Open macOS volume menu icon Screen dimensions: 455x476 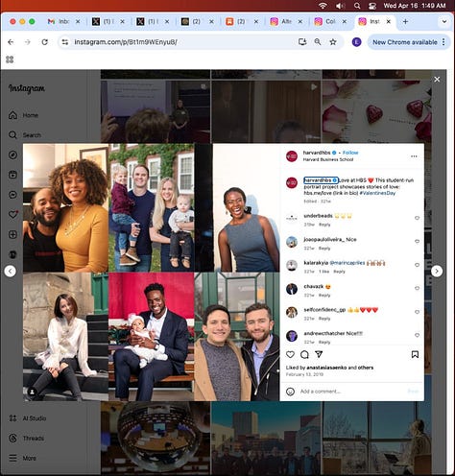pos(340,6)
